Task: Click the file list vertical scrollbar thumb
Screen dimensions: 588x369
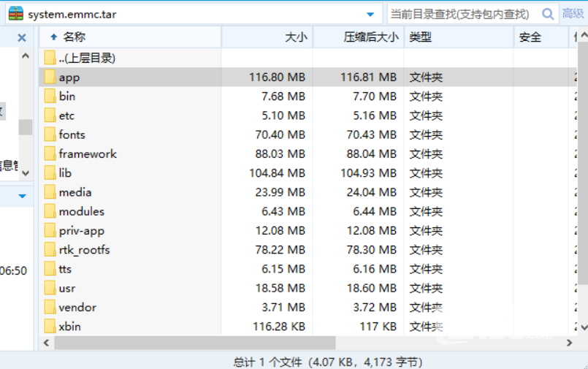Action: [x=583, y=163]
